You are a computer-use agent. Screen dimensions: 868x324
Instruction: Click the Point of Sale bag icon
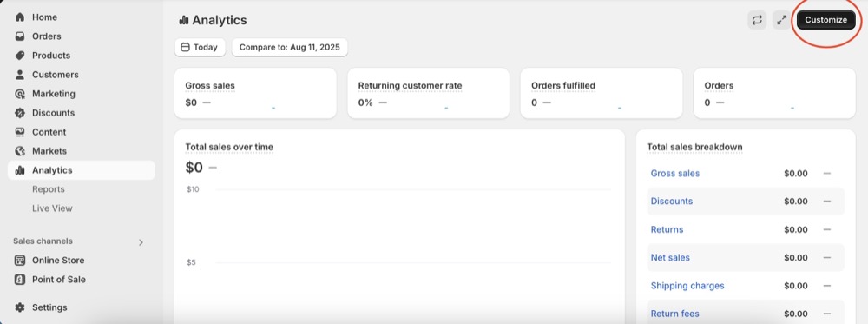click(20, 279)
